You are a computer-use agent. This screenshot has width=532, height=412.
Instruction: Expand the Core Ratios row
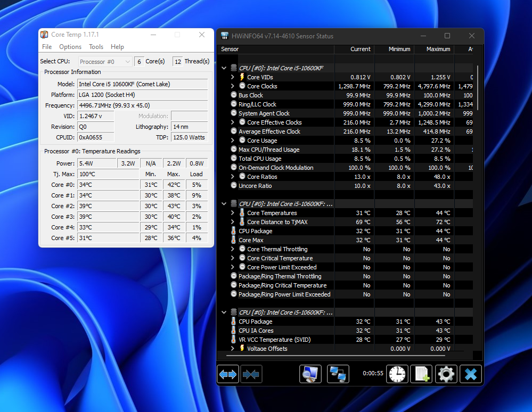coord(232,176)
